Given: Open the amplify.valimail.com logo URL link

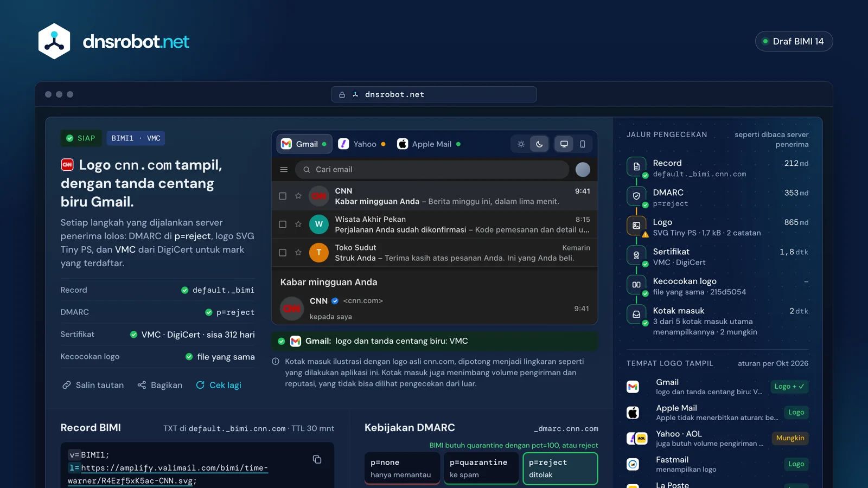Looking at the screenshot, I should [x=168, y=474].
